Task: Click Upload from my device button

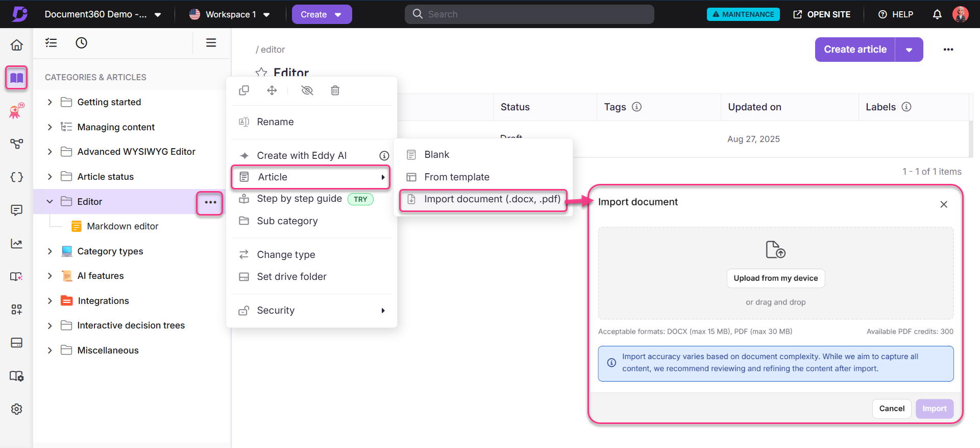Action: pyautogui.click(x=775, y=278)
